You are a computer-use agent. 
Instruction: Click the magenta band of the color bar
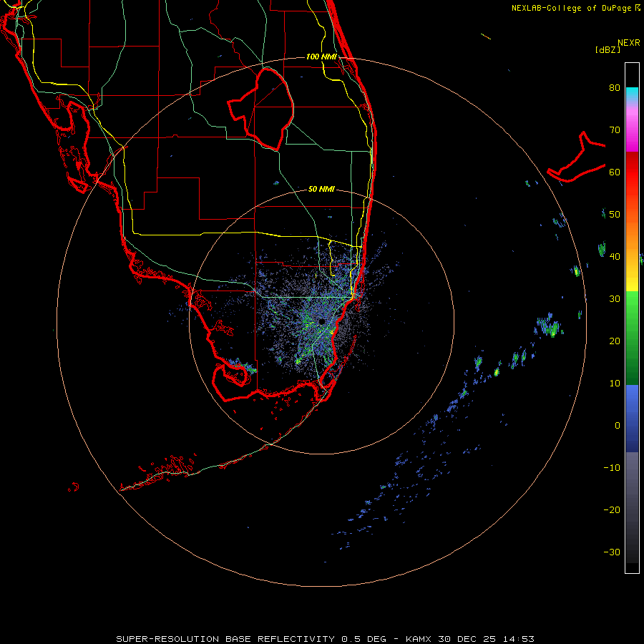click(x=632, y=132)
